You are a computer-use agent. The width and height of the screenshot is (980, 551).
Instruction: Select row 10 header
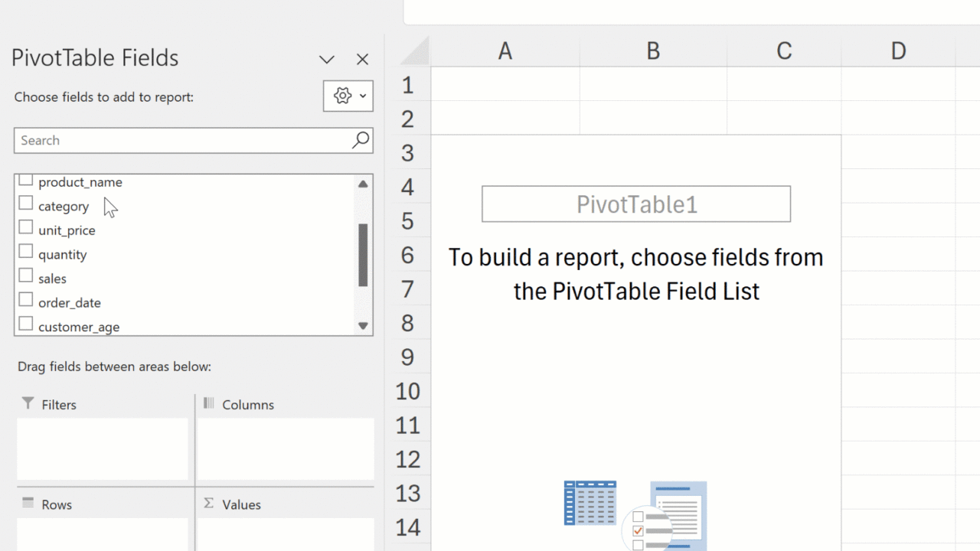click(407, 392)
